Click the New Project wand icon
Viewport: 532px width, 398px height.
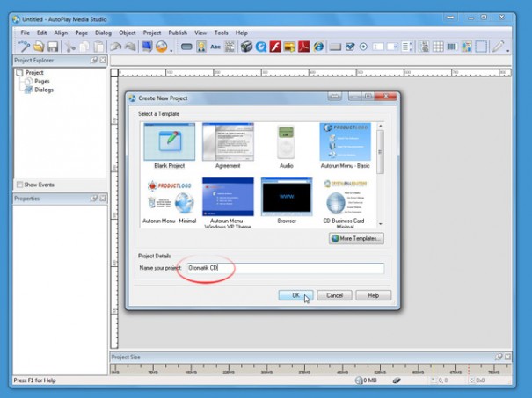click(24, 47)
